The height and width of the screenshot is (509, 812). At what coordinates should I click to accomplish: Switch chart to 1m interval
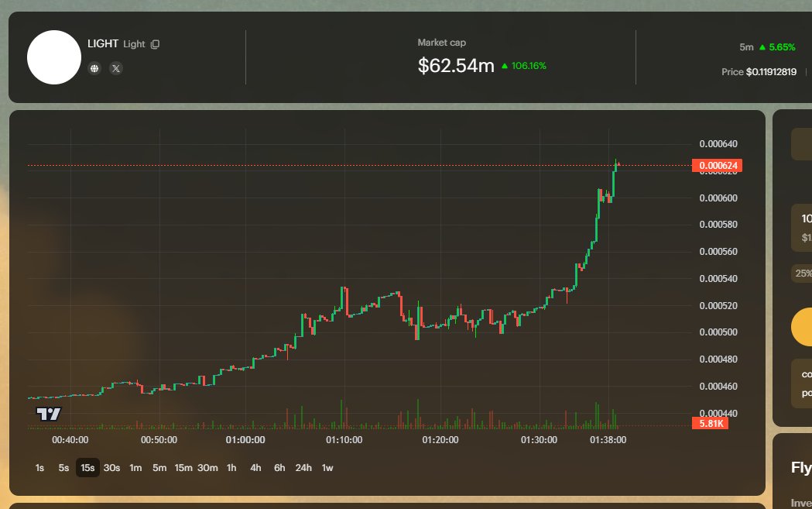(x=135, y=467)
